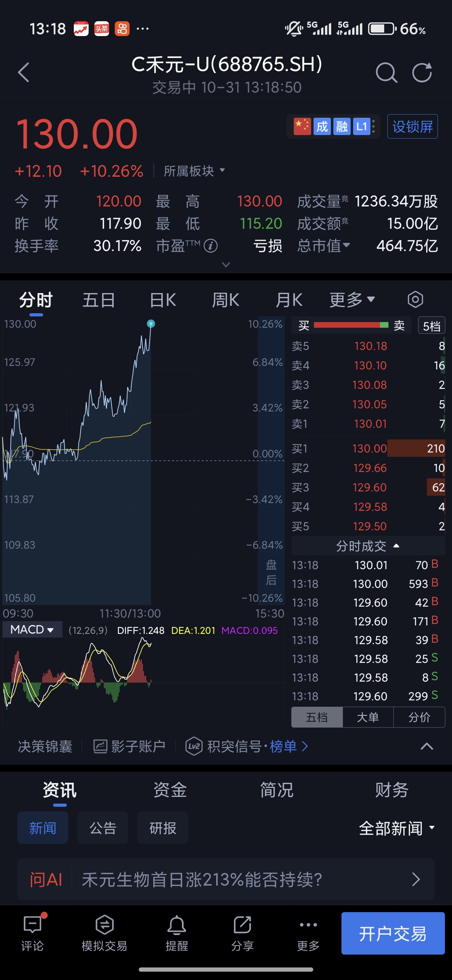This screenshot has height=980, width=452.
Task: Tap the back arrow icon
Action: [x=24, y=72]
